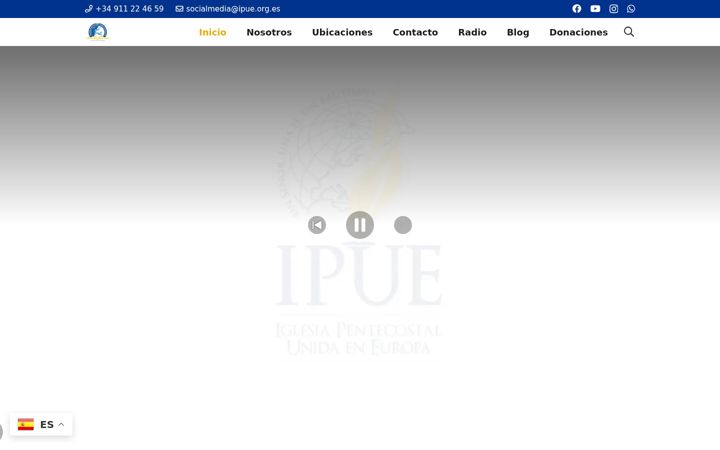Open the YouTube channel icon
The height and width of the screenshot is (450, 720).
[595, 9]
